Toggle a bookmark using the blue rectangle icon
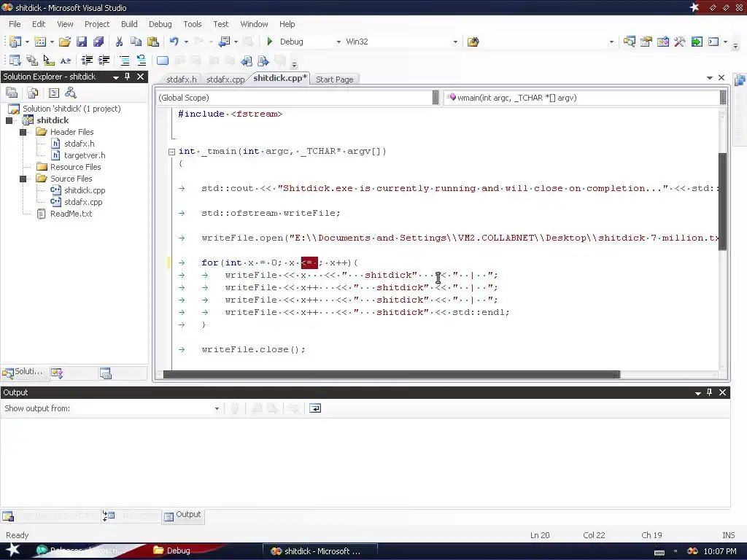The width and height of the screenshot is (747, 560). coord(163,61)
